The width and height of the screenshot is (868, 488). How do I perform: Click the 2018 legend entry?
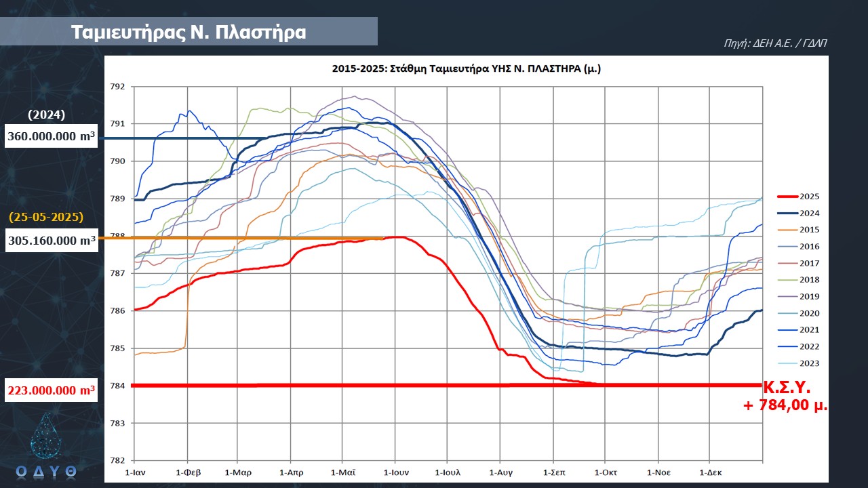(809, 280)
